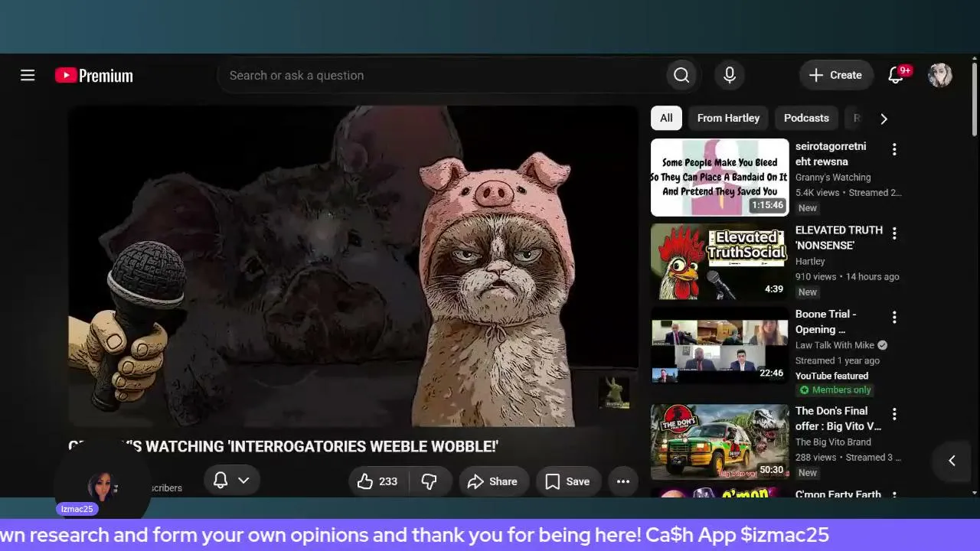The width and height of the screenshot is (980, 551).
Task: Start voice search with the microphone
Action: point(730,75)
